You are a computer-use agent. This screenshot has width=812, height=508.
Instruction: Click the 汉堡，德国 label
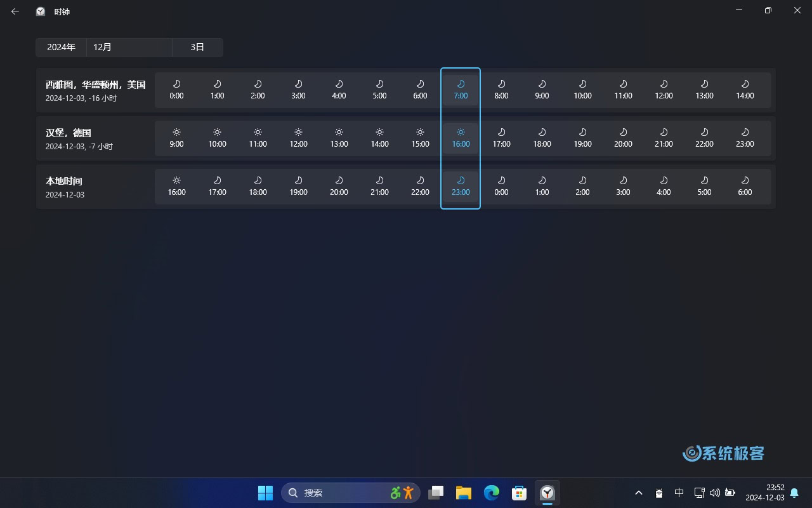click(x=69, y=133)
